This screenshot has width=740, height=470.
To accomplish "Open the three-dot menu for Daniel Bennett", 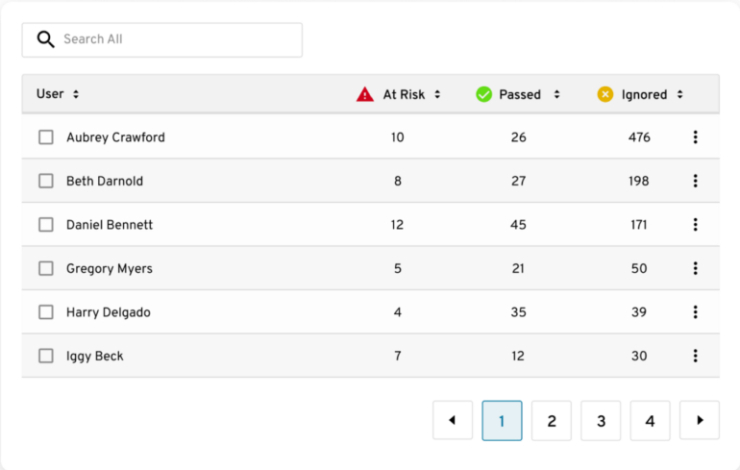I will pos(695,225).
